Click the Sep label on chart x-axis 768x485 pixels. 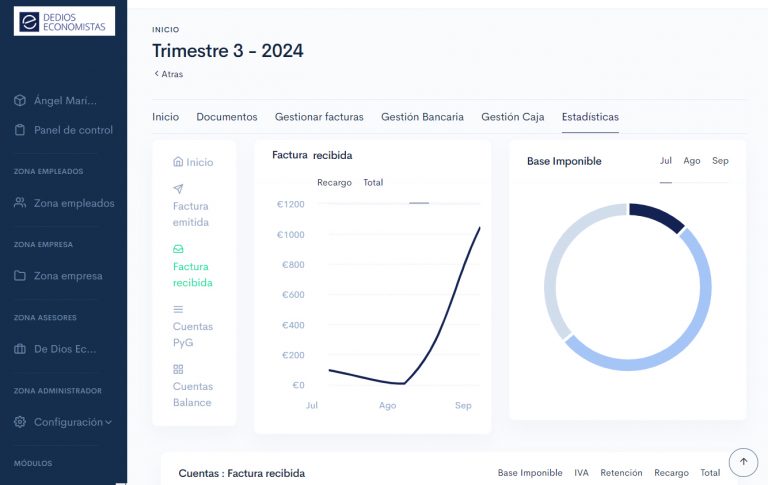pos(463,405)
